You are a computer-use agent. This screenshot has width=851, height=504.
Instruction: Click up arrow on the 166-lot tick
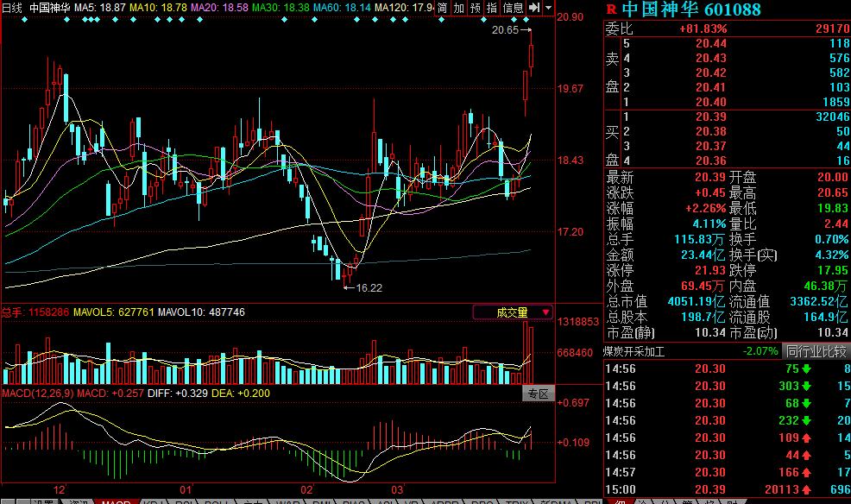tap(806, 473)
